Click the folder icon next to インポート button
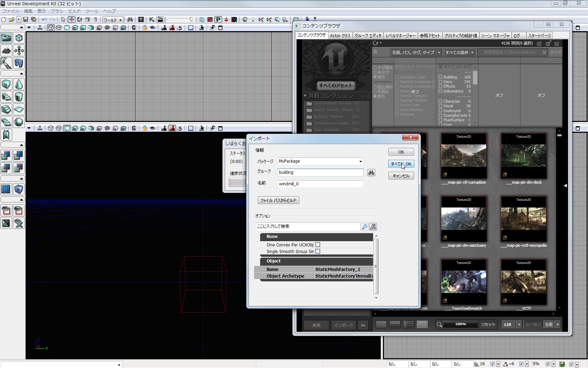Viewport: 588px width, 368px height. [363, 325]
